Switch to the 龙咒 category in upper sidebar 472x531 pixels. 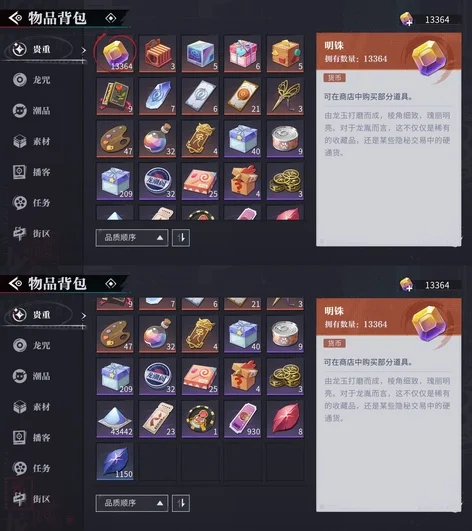point(32,80)
